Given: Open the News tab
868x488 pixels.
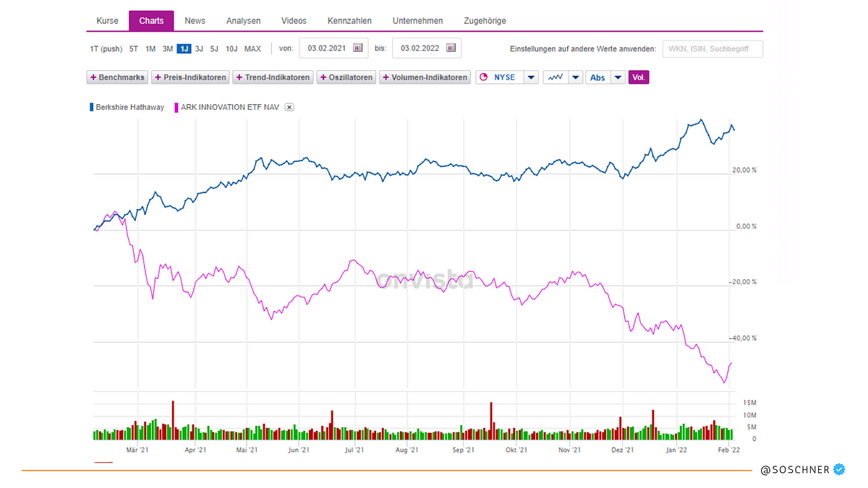Looking at the screenshot, I should click(195, 21).
